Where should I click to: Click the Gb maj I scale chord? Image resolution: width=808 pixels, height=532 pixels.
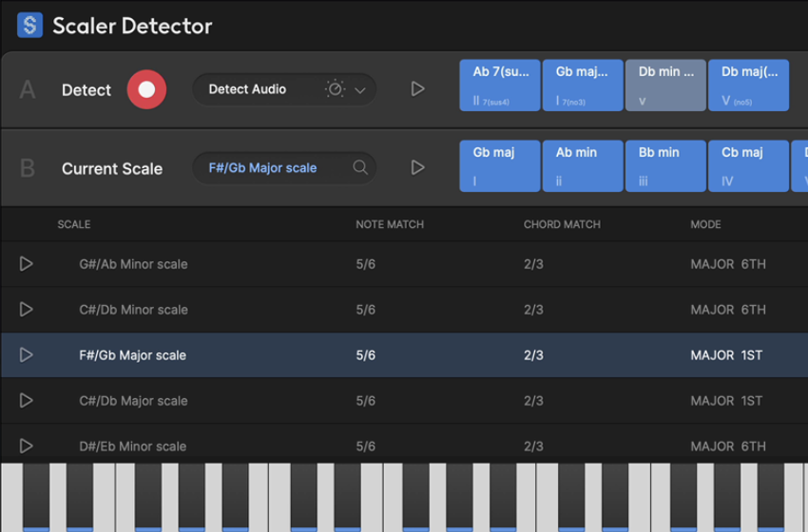(x=500, y=165)
